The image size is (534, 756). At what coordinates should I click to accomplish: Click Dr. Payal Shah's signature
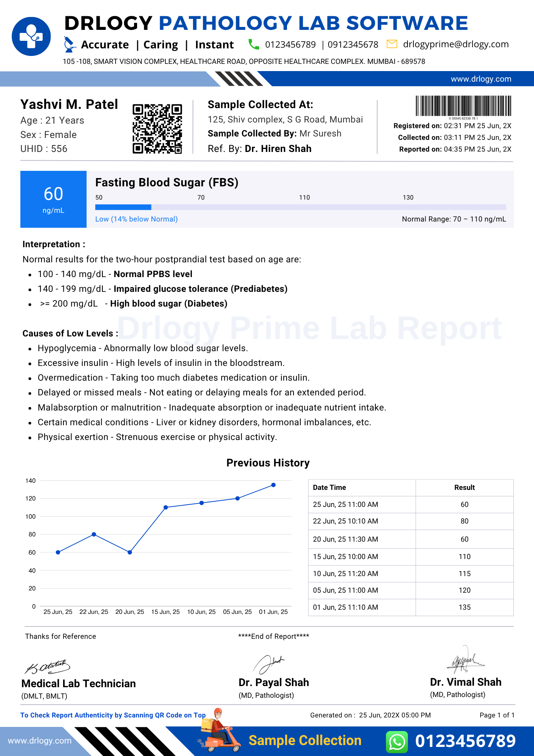[x=269, y=665]
